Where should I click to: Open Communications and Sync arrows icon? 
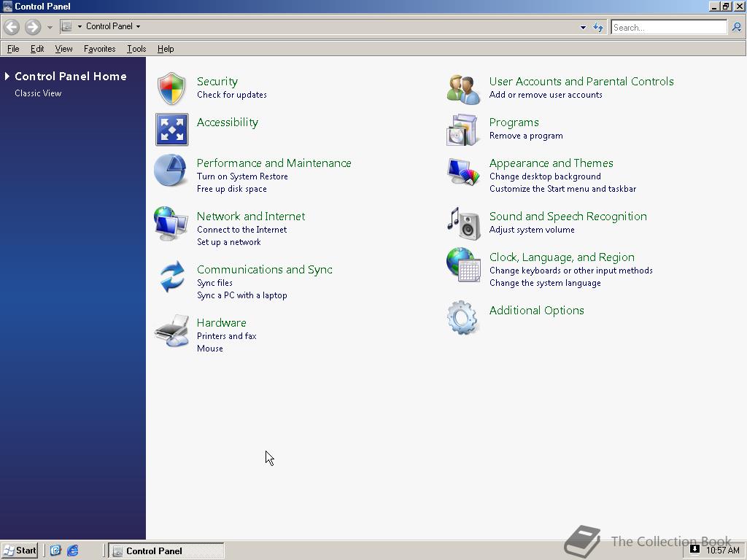[x=172, y=276]
